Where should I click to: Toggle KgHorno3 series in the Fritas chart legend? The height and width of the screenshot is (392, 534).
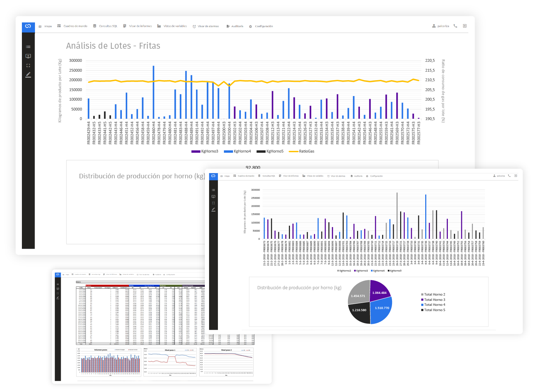coord(205,152)
